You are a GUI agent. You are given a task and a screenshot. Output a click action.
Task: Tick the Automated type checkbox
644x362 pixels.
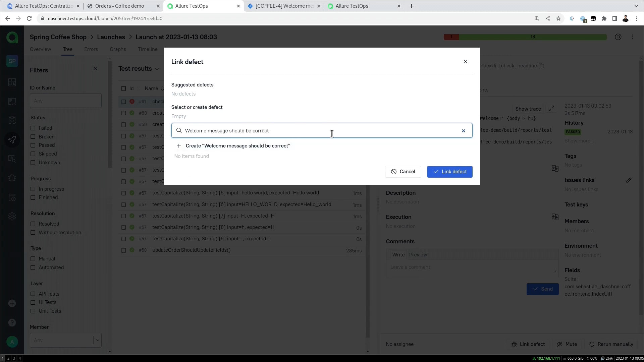click(33, 267)
